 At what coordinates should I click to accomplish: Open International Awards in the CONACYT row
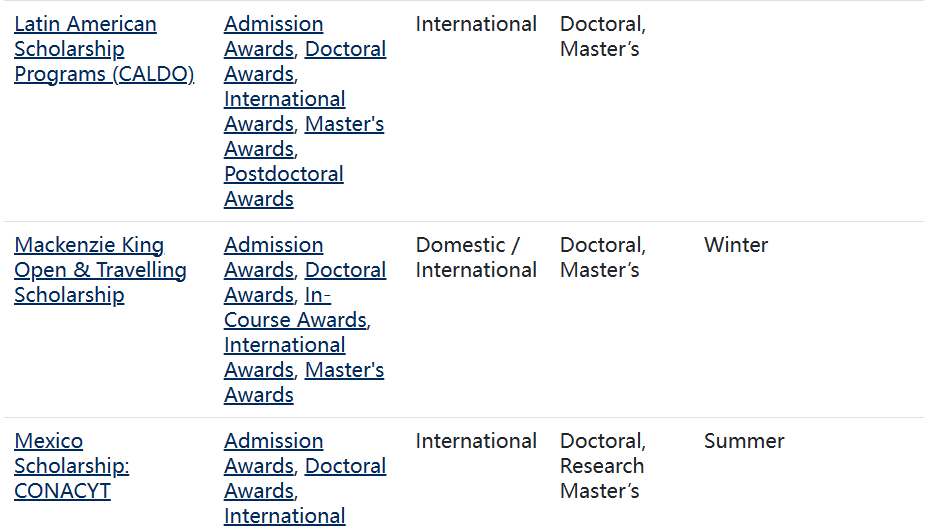[284, 516]
